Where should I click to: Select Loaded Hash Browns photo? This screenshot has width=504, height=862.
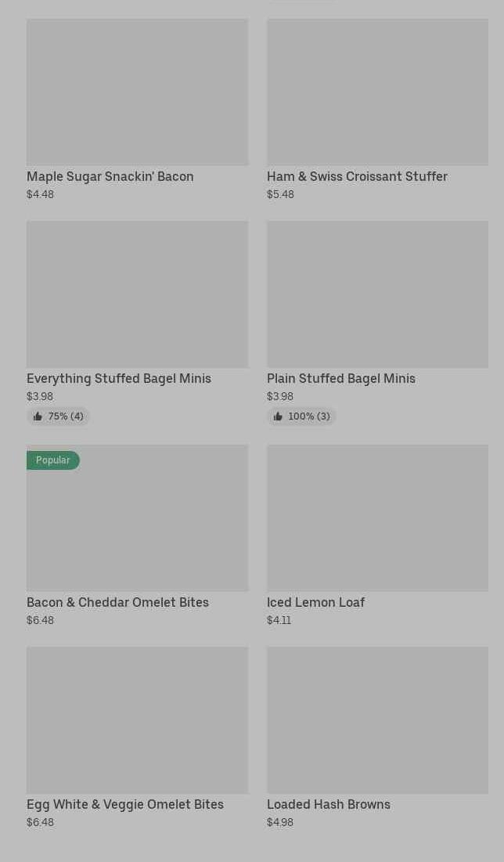(x=377, y=720)
